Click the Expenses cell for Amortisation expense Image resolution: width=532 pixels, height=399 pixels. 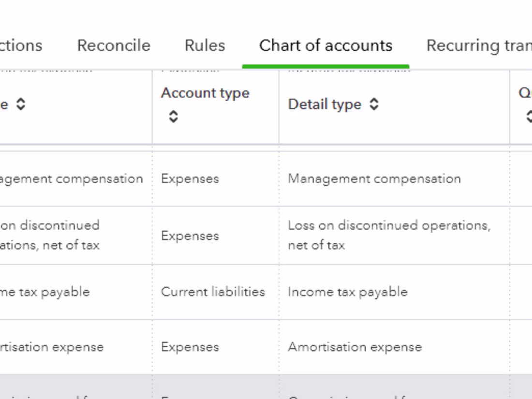tap(190, 347)
